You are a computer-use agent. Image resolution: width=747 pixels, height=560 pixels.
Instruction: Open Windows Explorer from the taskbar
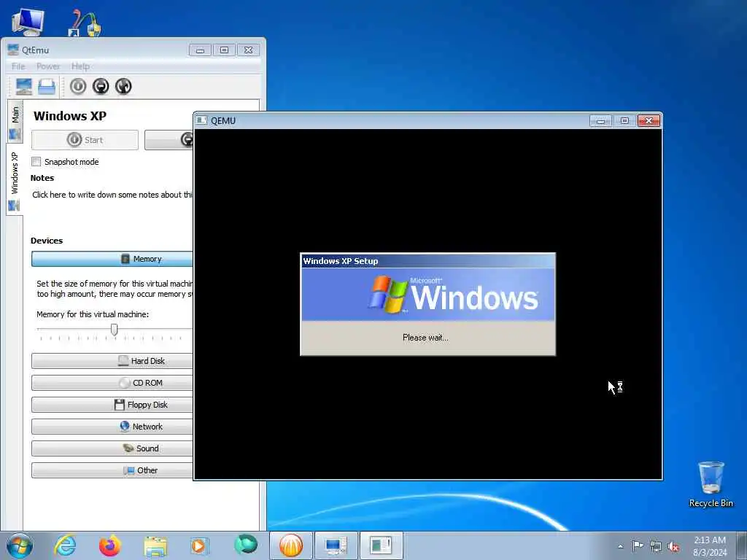[155, 546]
